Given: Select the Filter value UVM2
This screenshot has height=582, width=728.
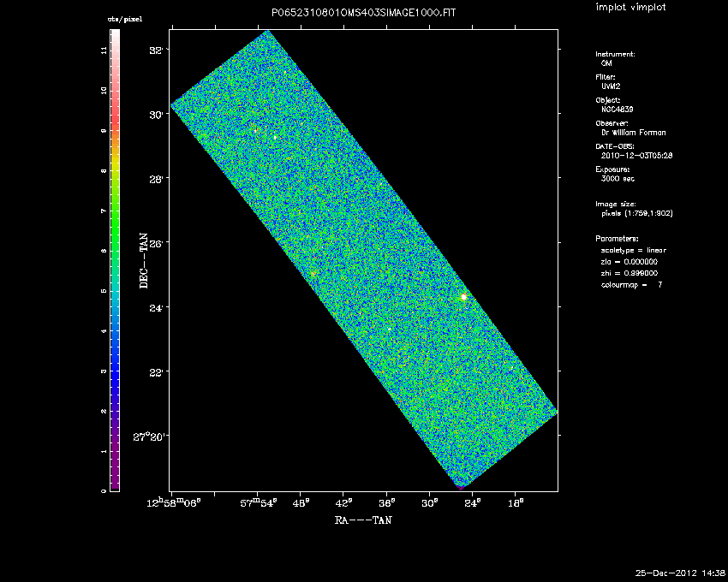Looking at the screenshot, I should coord(611,86).
